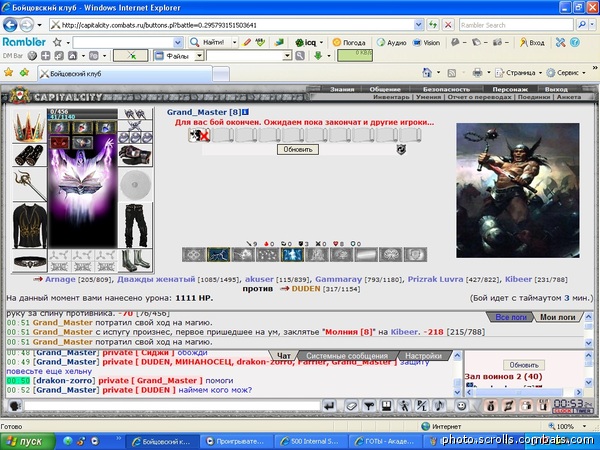Image resolution: width=600 pixels, height=450 pixels.
Task: Click the IE address bar URL
Action: [159, 25]
